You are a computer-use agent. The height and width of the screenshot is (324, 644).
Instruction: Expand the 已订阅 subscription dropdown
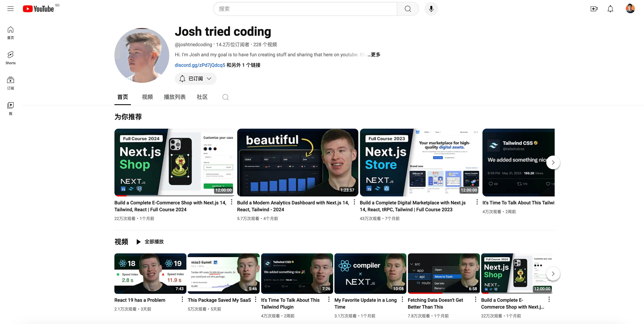(x=196, y=79)
